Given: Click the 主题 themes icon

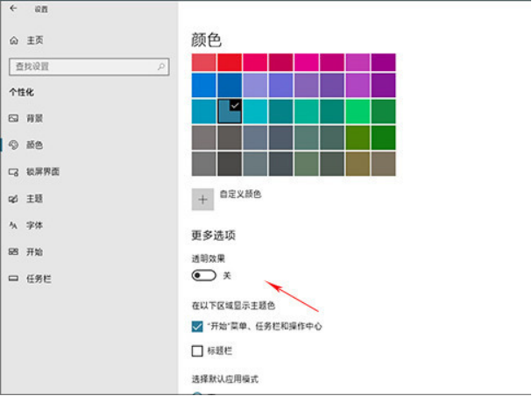Looking at the screenshot, I should [13, 199].
